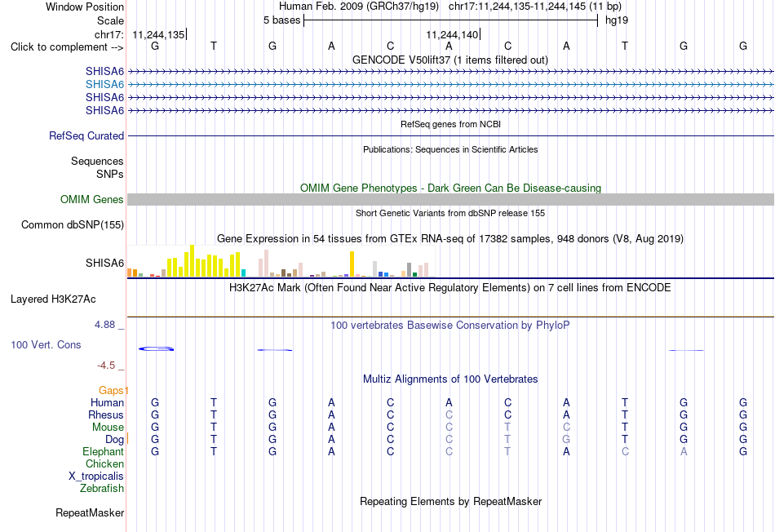775x532 pixels.
Task: Open Common dbSNP(155) track label
Action: (73, 225)
